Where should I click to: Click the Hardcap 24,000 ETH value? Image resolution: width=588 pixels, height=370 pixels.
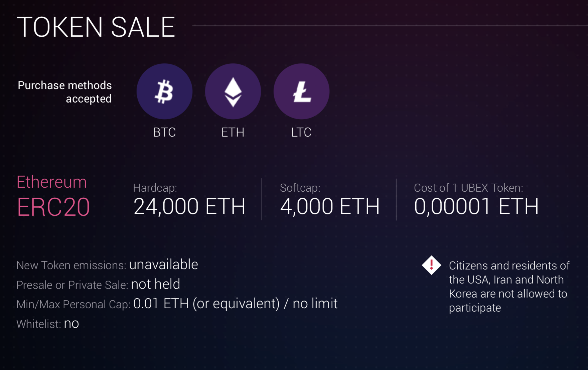189,206
